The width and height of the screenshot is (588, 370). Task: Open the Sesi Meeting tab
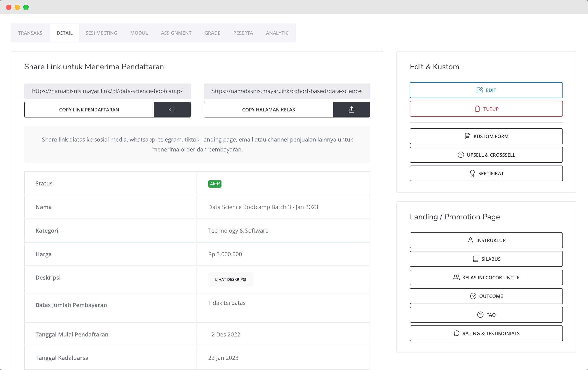[101, 33]
